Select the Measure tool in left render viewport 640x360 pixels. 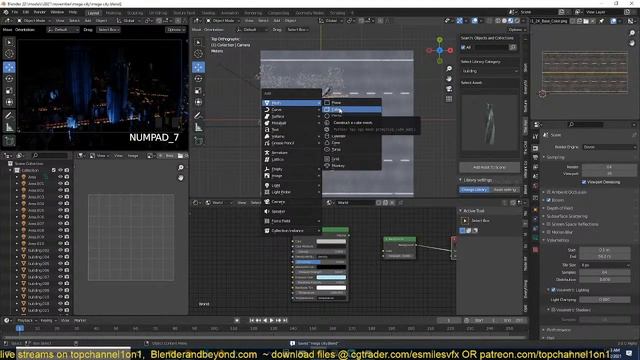coord(9,128)
